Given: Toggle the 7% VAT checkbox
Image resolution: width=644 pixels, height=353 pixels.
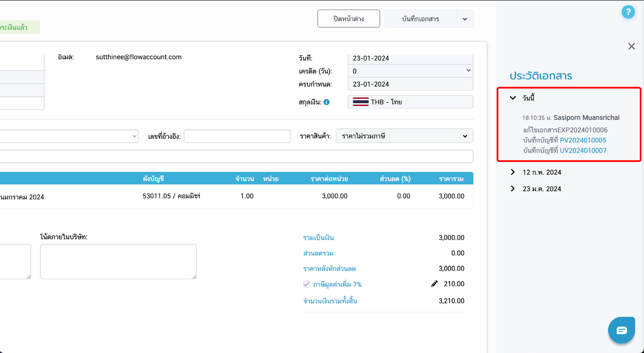Looking at the screenshot, I should [x=307, y=284].
